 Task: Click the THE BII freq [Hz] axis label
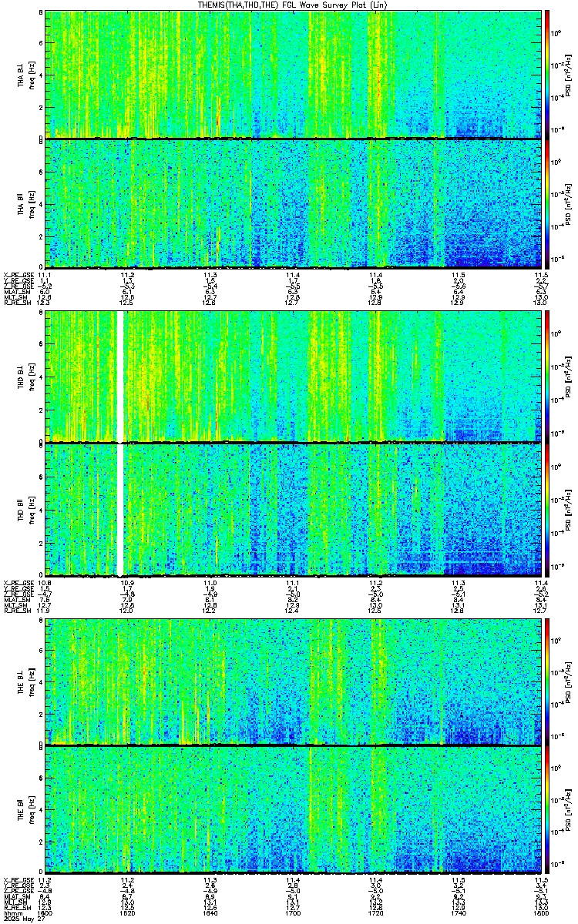click(x=32, y=811)
